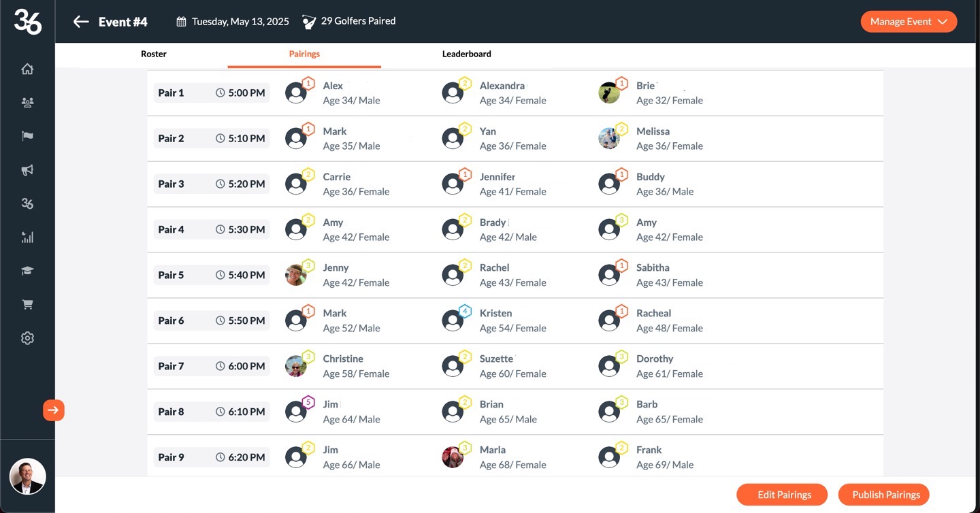Click the Home icon in sidebar

(27, 69)
